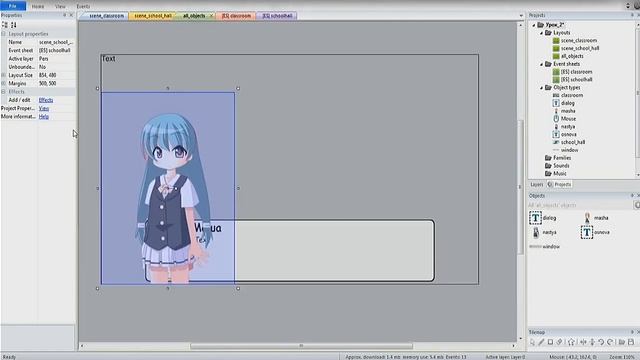Screen dimensions: 640x360
Task: Change the Active layer property value
Action: click(x=56, y=59)
